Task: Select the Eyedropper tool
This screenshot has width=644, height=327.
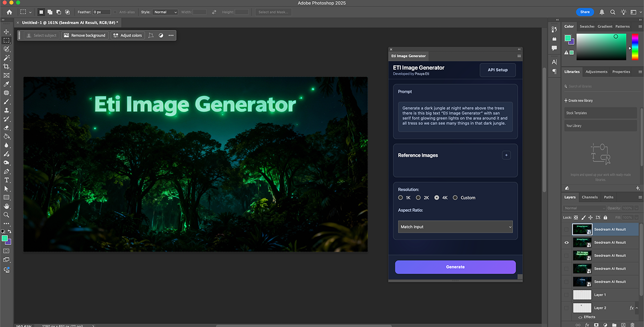Action: pyautogui.click(x=7, y=84)
